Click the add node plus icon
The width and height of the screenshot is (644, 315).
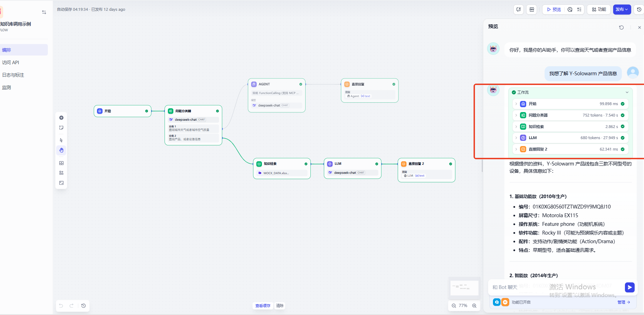pyautogui.click(x=61, y=118)
